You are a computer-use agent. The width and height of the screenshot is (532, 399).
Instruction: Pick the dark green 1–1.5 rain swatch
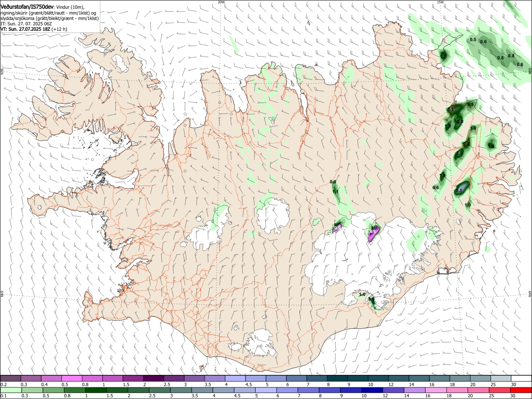[x=96, y=390]
